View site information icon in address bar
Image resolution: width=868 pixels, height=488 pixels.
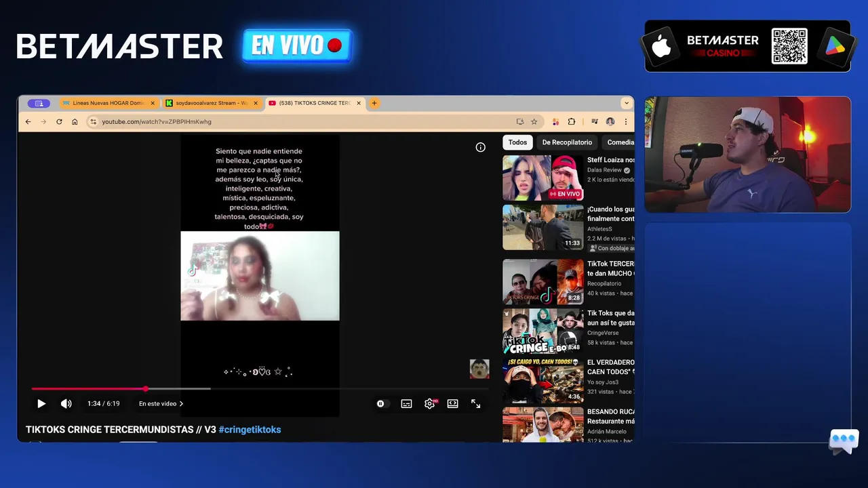point(94,122)
